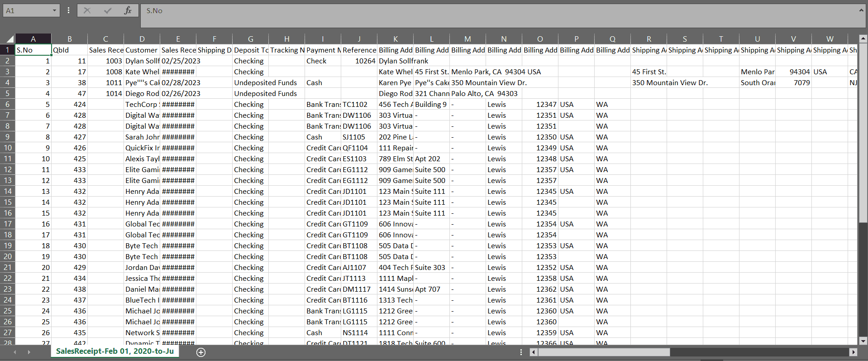Select column R header
This screenshot has height=361, width=868.
click(x=649, y=39)
